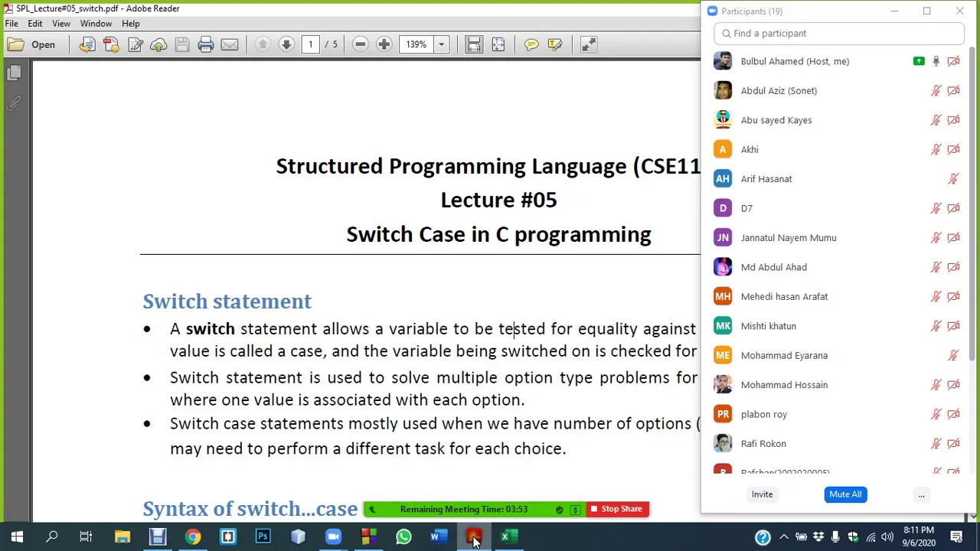Open Photoshop from the taskbar
Image resolution: width=980 pixels, height=551 pixels.
263,537
